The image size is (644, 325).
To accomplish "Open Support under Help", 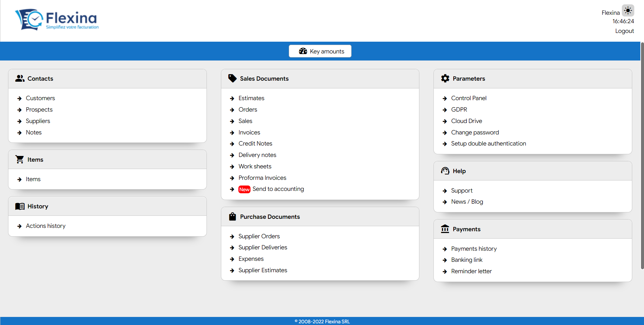I will pos(462,191).
